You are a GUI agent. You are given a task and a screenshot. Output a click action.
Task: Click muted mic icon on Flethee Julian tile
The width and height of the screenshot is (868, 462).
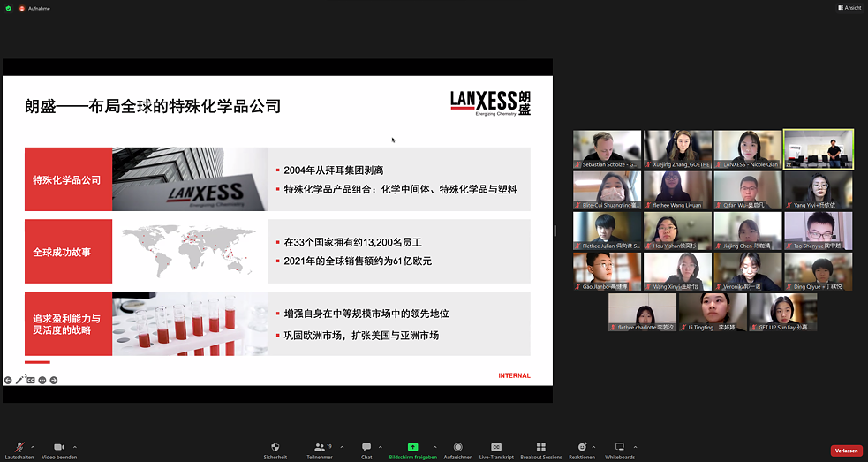pos(578,246)
